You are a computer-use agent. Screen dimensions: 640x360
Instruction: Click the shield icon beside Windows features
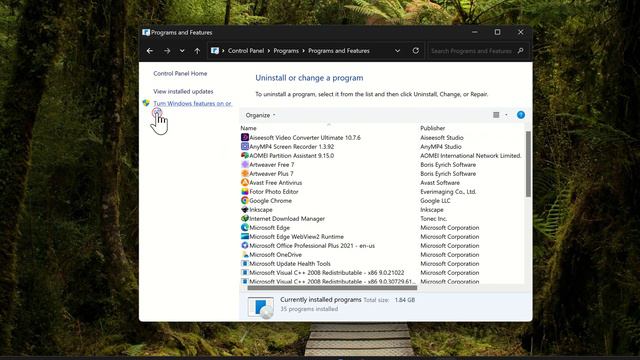(146, 103)
